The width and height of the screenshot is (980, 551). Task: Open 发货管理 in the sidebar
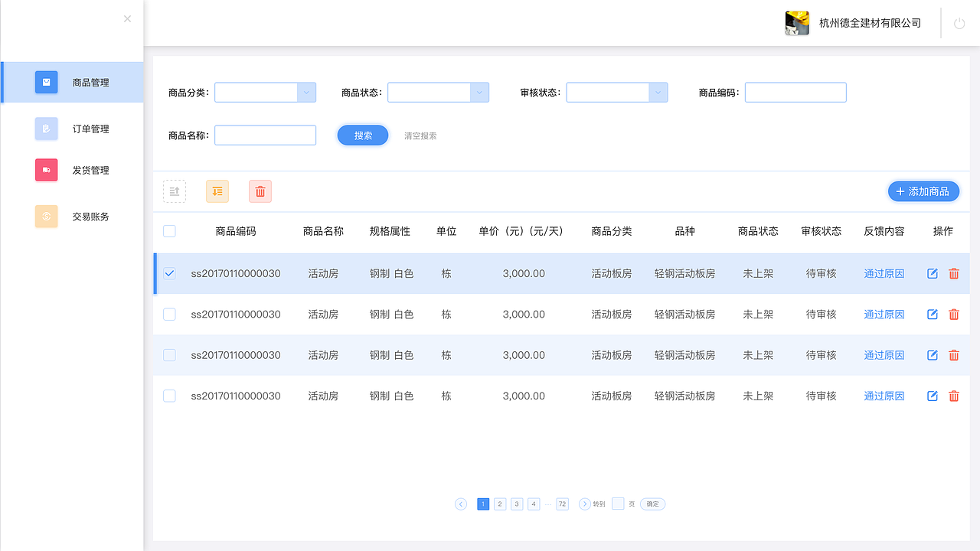coord(72,170)
